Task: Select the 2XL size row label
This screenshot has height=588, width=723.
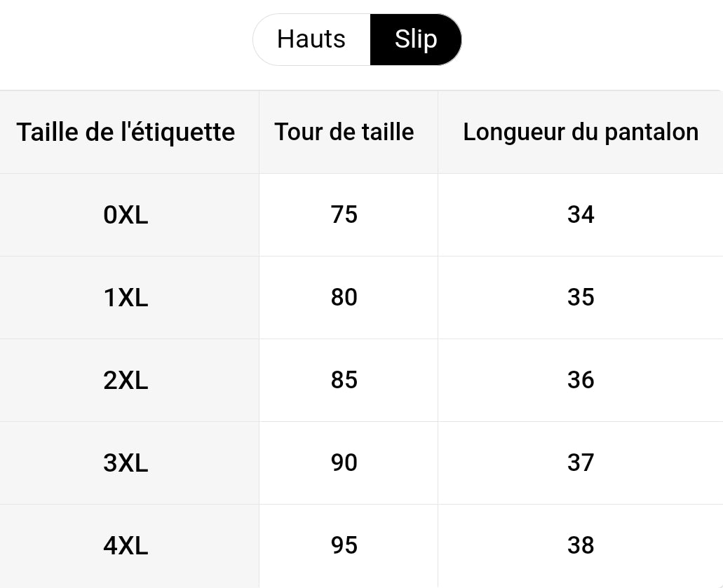Action: coord(126,381)
